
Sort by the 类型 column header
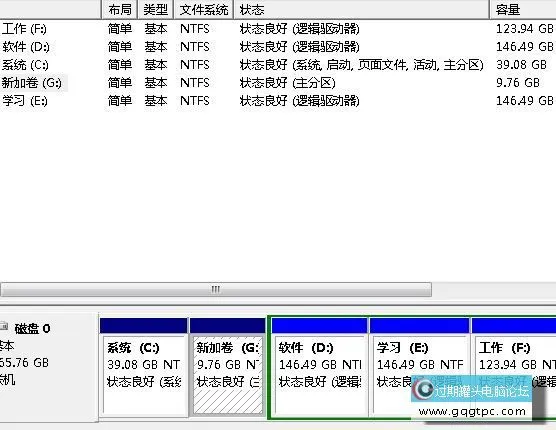coord(155,10)
